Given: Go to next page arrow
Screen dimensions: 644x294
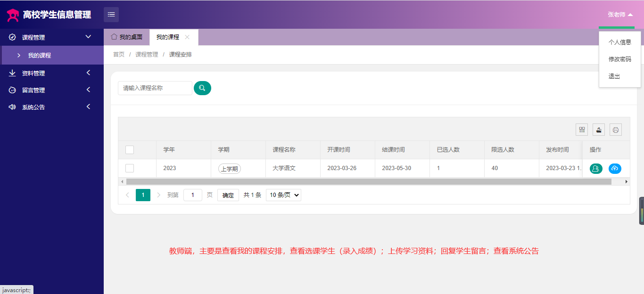Looking at the screenshot, I should (x=158, y=195).
